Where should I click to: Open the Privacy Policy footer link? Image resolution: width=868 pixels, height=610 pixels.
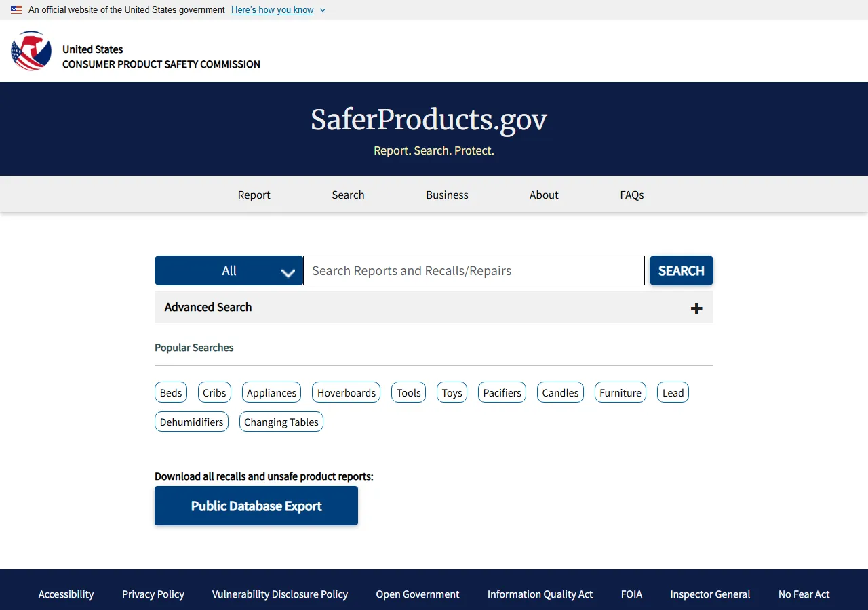point(153,594)
